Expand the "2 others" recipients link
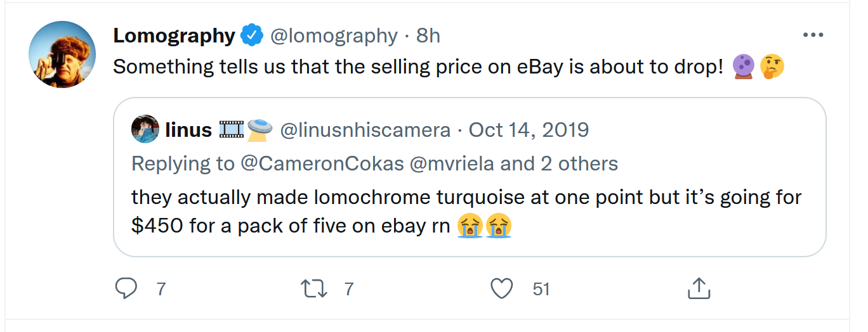Screen dimensions: 868x332 (577, 163)
